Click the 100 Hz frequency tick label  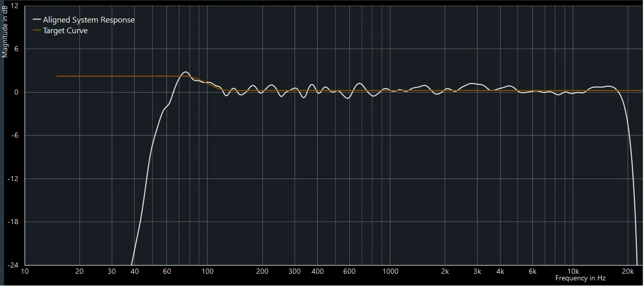coord(207,271)
